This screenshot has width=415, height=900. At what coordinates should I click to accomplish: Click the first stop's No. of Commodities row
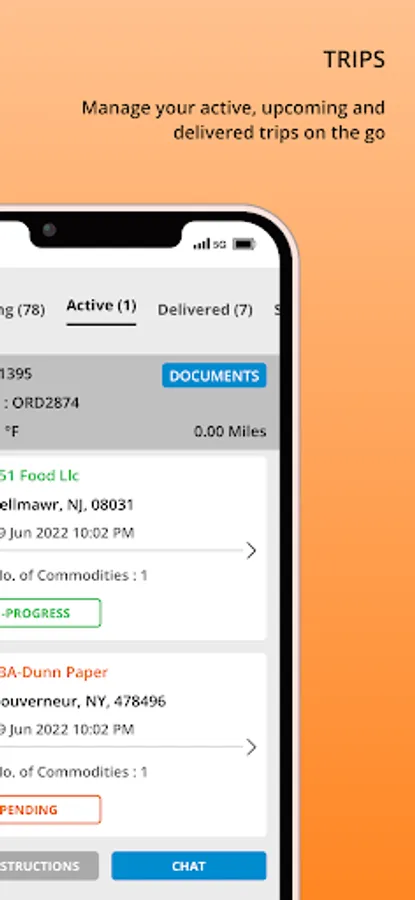(x=73, y=575)
